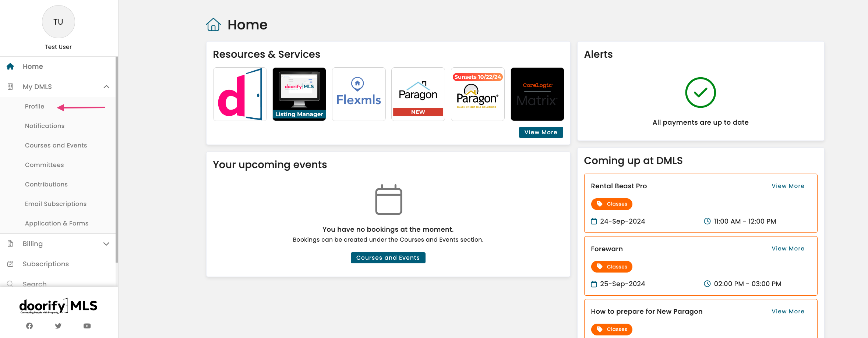The image size is (868, 338).
Task: Open the Flexmls resource tile
Action: point(359,94)
